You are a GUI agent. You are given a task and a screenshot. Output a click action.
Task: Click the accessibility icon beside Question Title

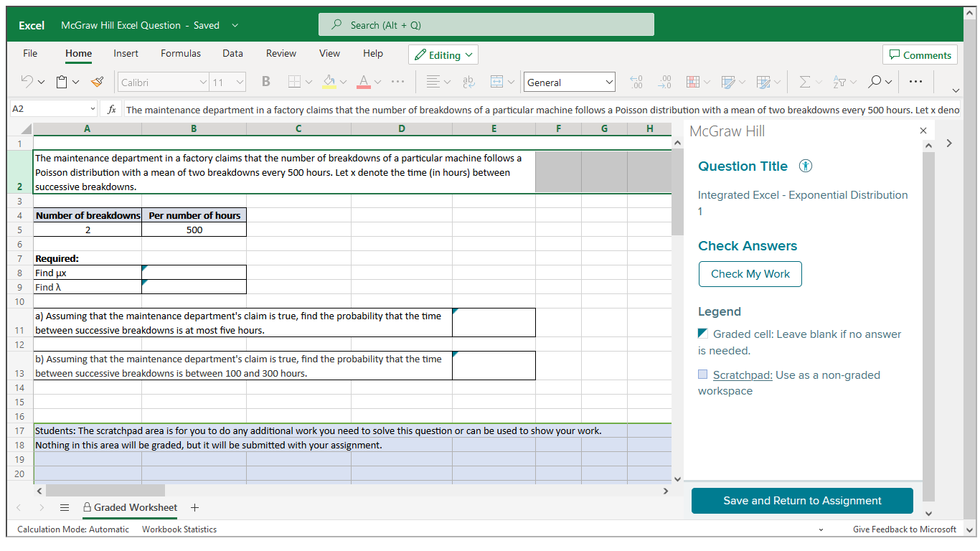pos(806,166)
